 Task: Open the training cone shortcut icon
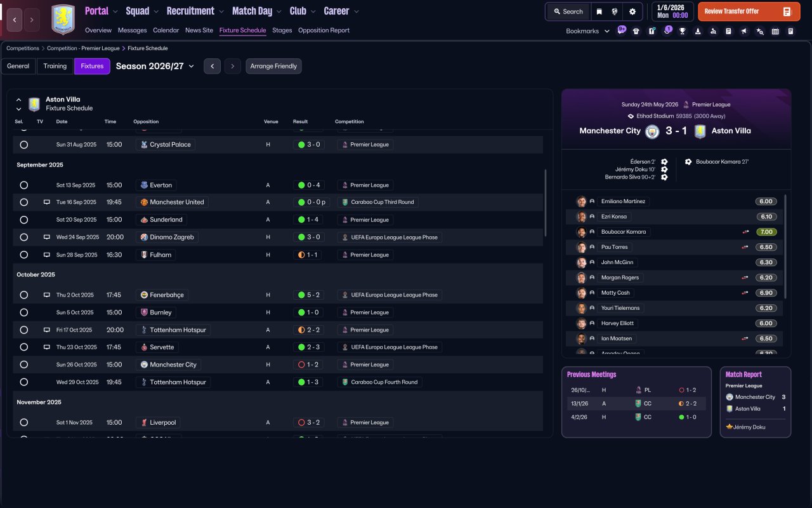point(698,31)
